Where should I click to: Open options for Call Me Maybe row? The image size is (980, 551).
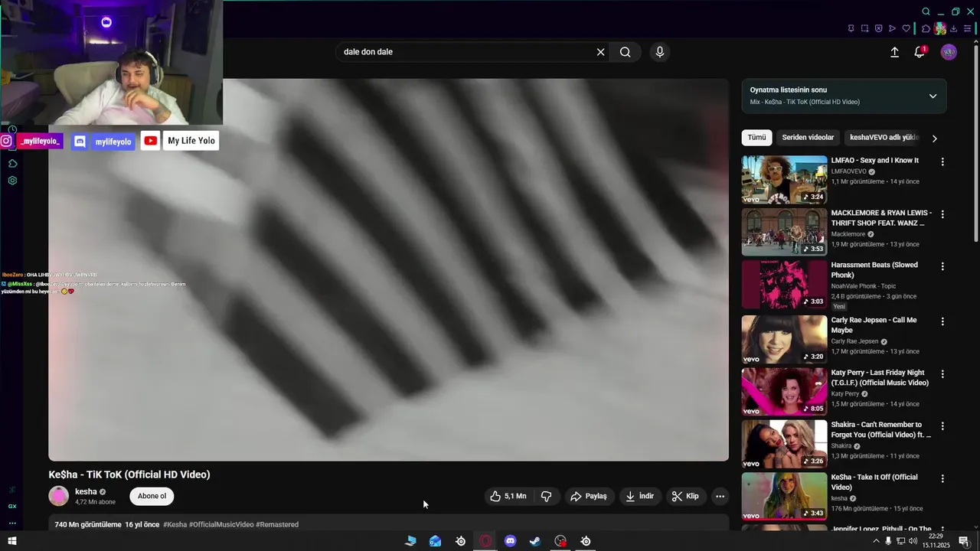click(942, 321)
